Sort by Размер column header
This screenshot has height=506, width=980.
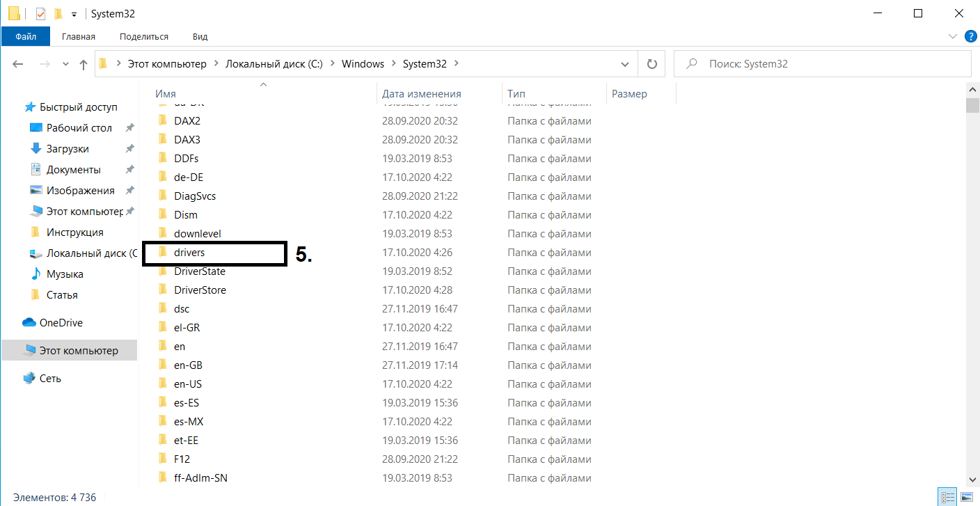(629, 93)
